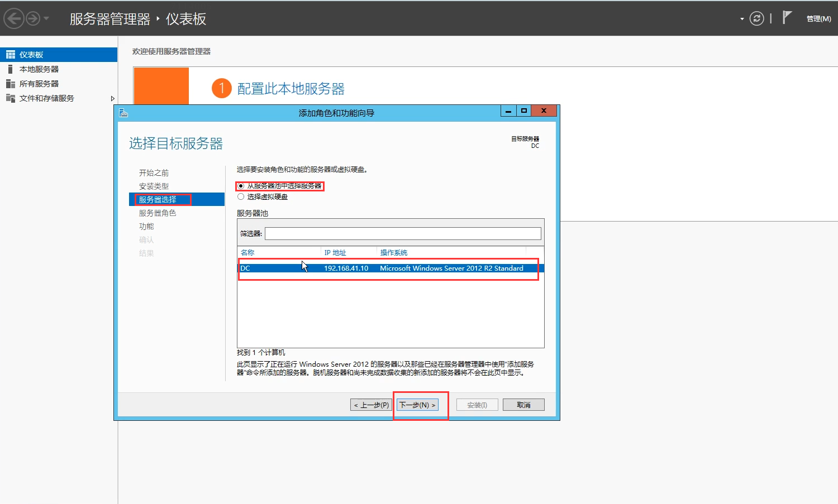The width and height of the screenshot is (838, 504).
Task: Select 从服务器池中选择服务器 radio button
Action: pos(241,186)
